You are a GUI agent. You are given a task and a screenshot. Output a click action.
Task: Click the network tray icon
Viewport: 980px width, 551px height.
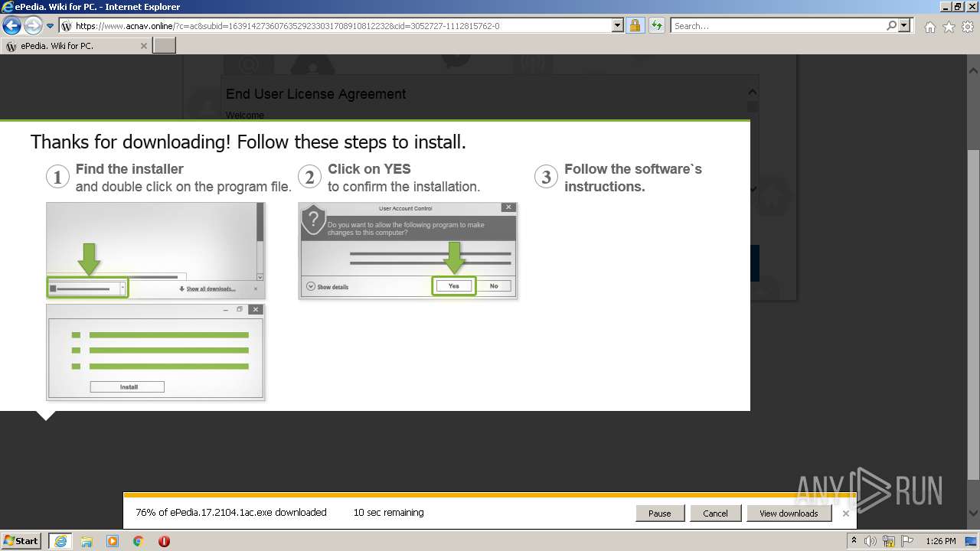(889, 541)
